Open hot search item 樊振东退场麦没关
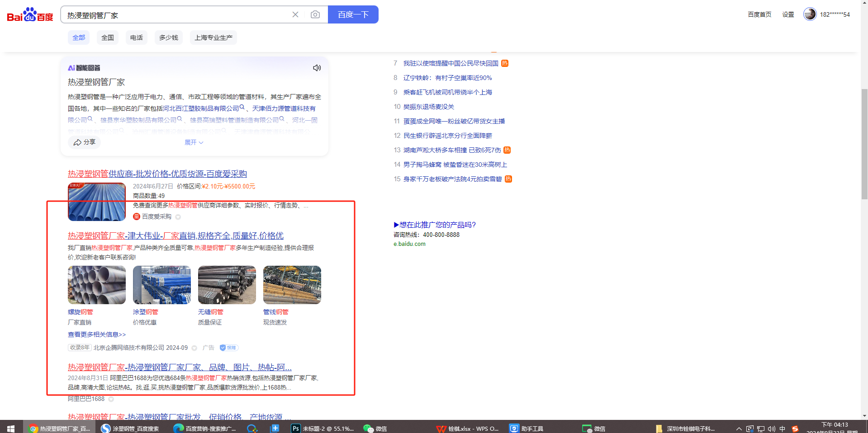The width and height of the screenshot is (868, 433). tap(428, 107)
